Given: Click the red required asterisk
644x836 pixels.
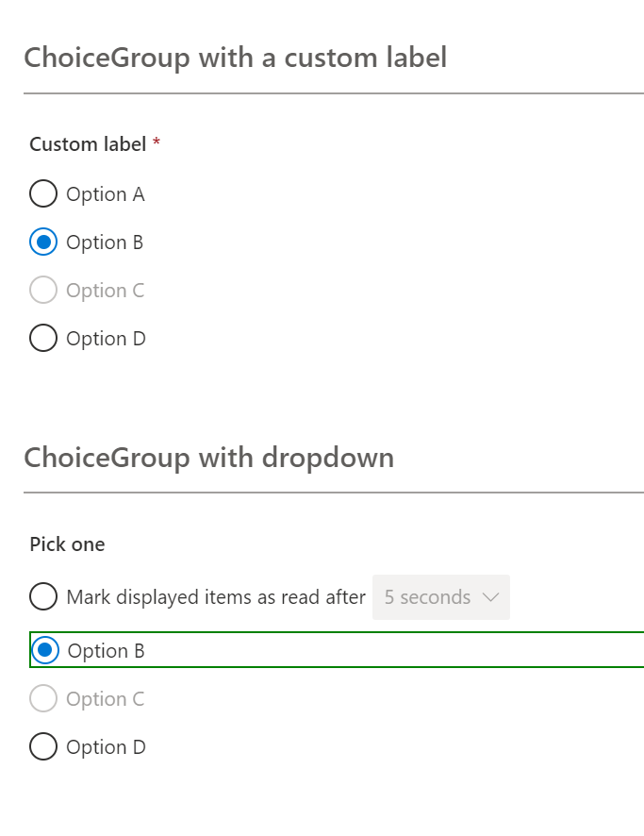Looking at the screenshot, I should click(x=154, y=142).
